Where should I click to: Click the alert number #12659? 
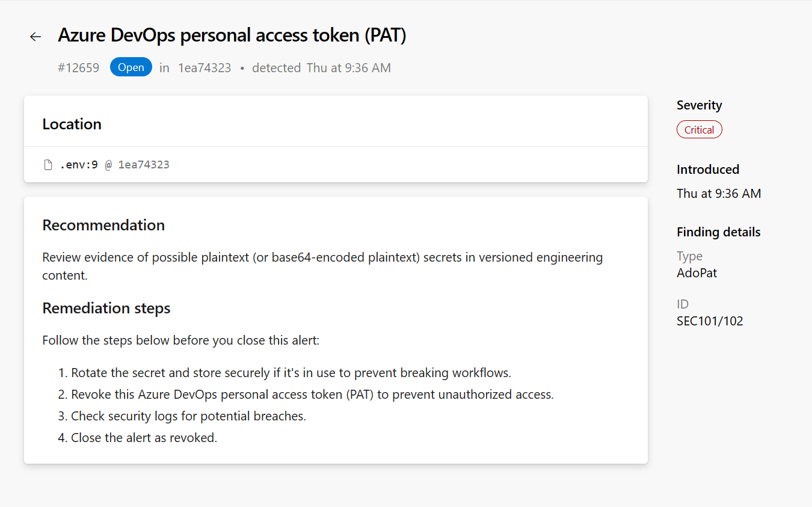coord(78,68)
